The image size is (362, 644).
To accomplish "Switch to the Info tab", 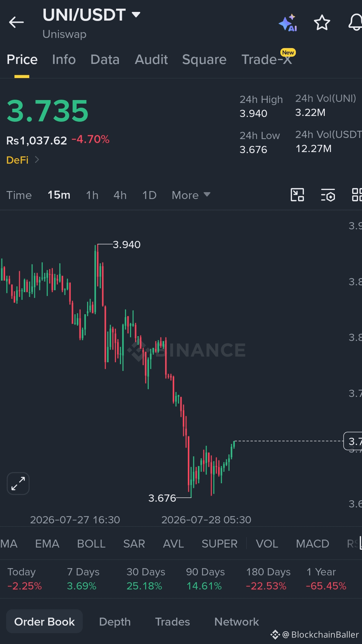I will point(64,60).
